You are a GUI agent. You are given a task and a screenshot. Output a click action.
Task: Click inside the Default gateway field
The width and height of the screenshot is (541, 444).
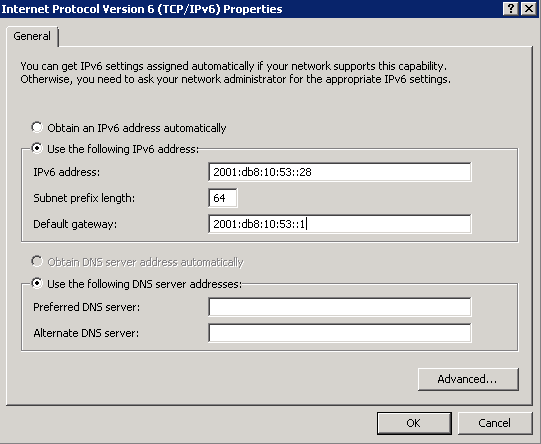[340, 224]
